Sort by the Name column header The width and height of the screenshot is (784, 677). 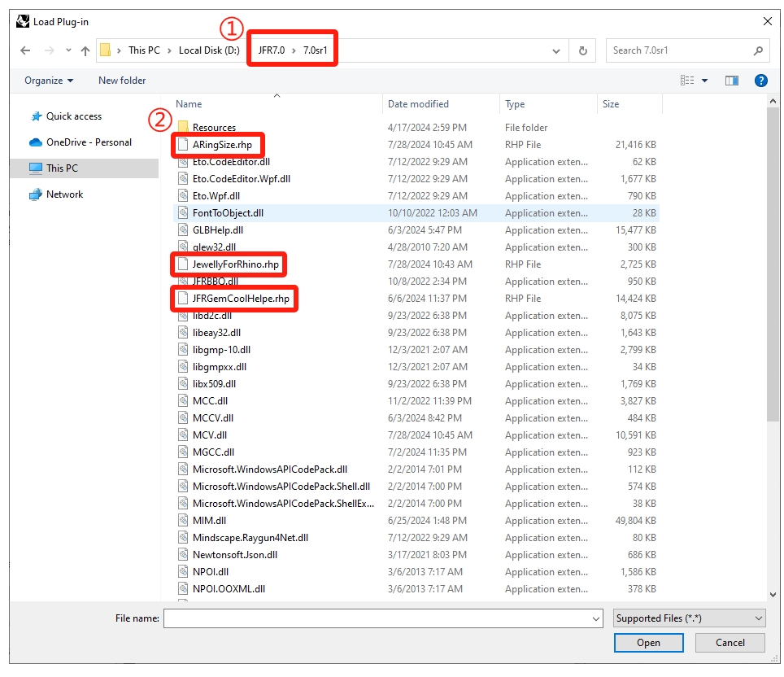[189, 104]
